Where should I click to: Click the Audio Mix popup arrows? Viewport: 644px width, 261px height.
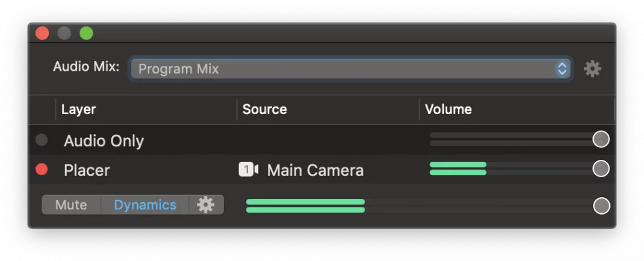tap(562, 69)
